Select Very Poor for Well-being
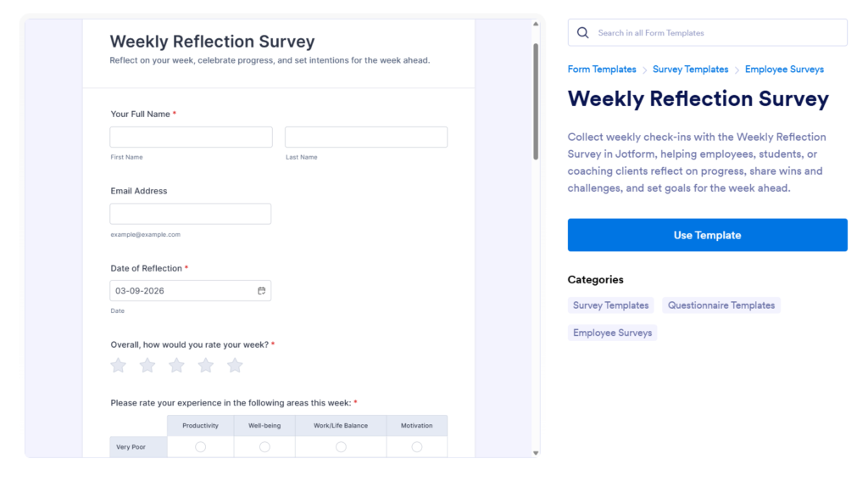Viewport: 868px width, 487px height. (264, 447)
